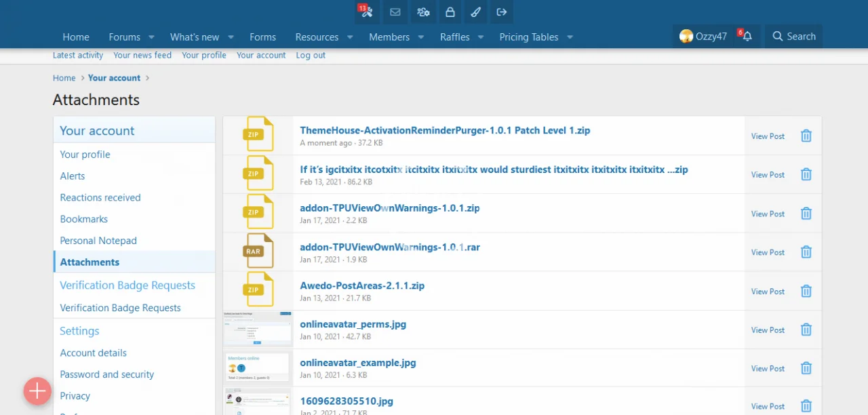Open the Forms menu item
The width and height of the screenshot is (868, 415).
[262, 37]
